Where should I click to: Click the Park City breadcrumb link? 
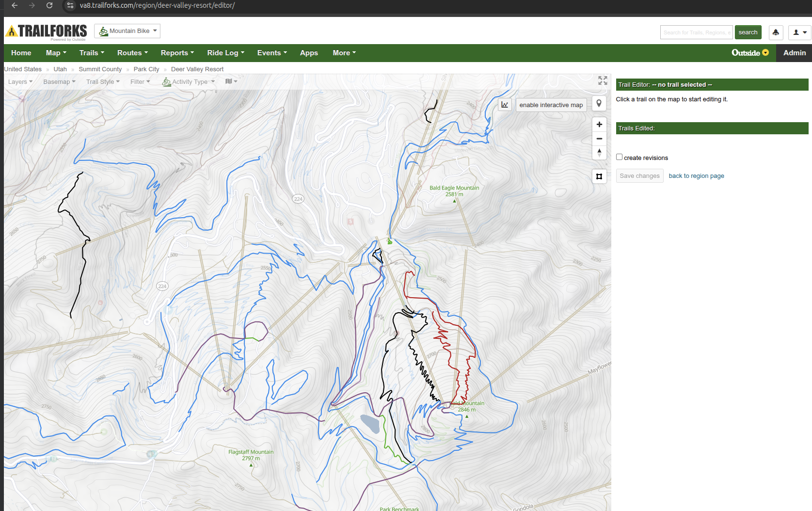tap(146, 69)
